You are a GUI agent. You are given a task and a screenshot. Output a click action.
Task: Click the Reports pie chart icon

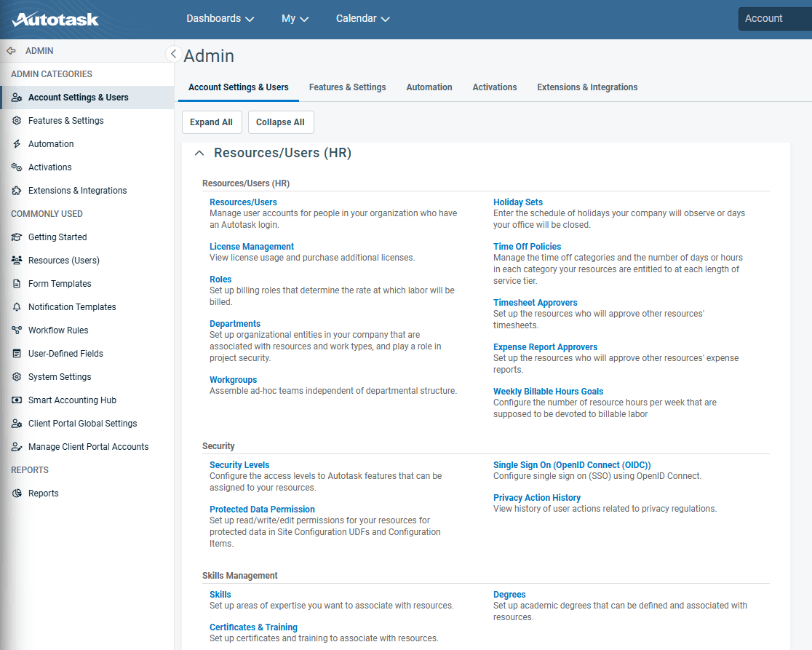(x=17, y=494)
